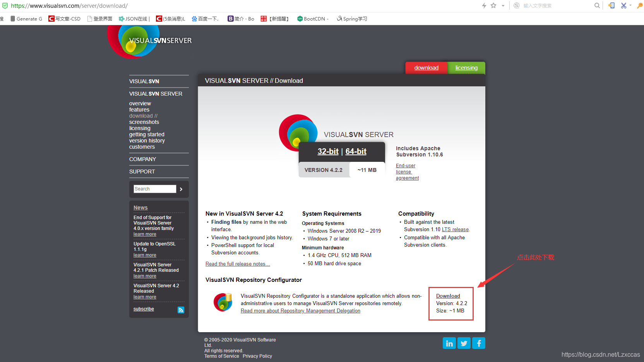Click the green security shield icon in address bar

point(5,6)
